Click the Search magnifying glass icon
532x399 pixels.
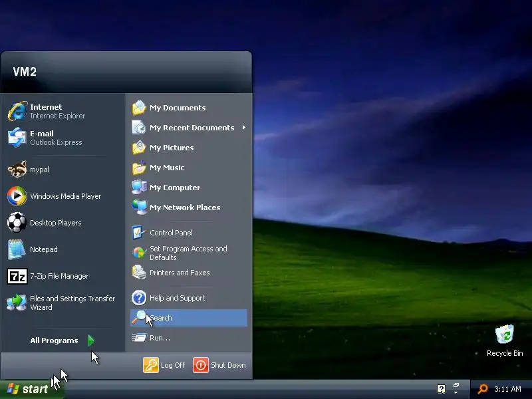(x=139, y=318)
